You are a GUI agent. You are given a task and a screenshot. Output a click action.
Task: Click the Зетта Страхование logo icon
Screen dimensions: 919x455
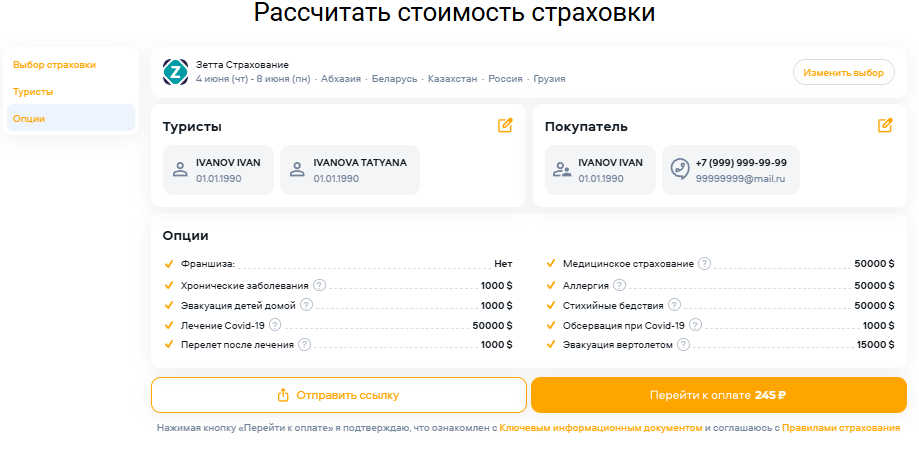click(175, 72)
